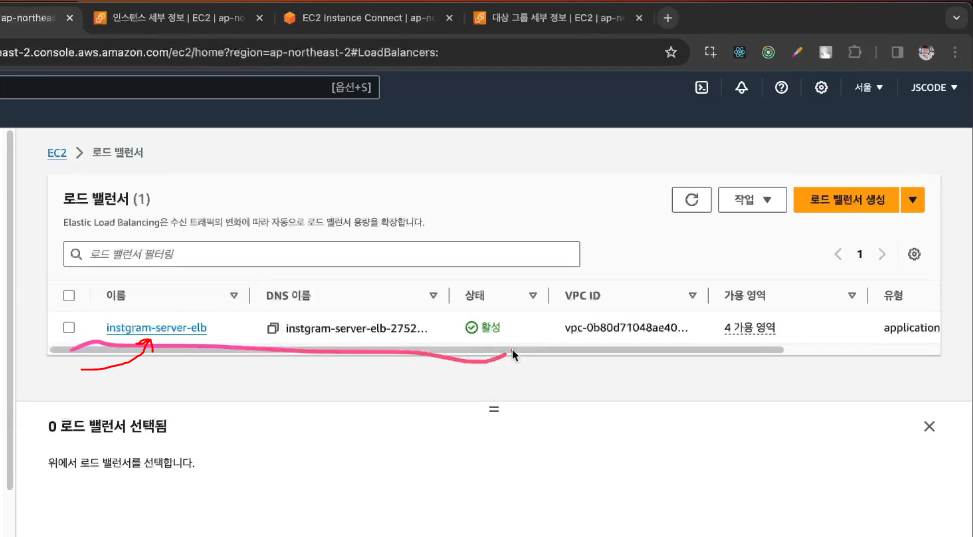Click the left sidebar vertical scrollbar
The width and height of the screenshot is (973, 537).
9,310
